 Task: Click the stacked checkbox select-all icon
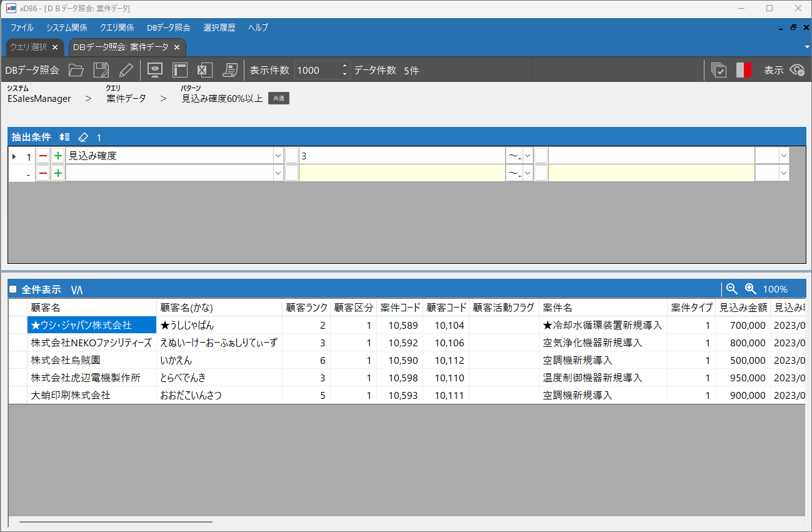[719, 70]
